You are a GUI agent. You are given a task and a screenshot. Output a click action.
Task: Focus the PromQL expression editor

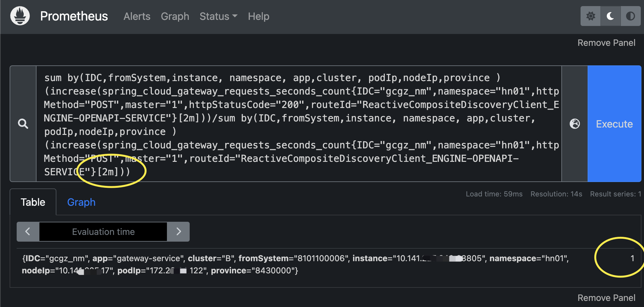point(299,124)
